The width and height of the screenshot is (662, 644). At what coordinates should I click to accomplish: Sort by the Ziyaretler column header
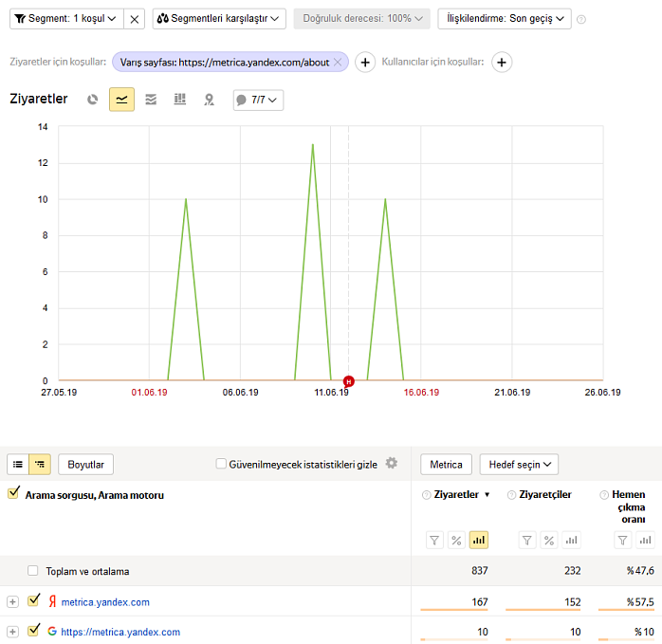click(456, 494)
